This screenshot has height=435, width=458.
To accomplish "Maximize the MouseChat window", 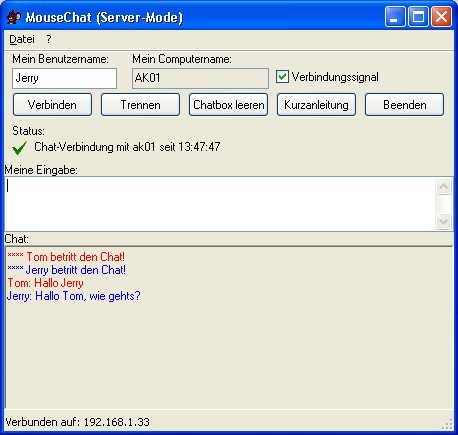I will click(x=418, y=17).
